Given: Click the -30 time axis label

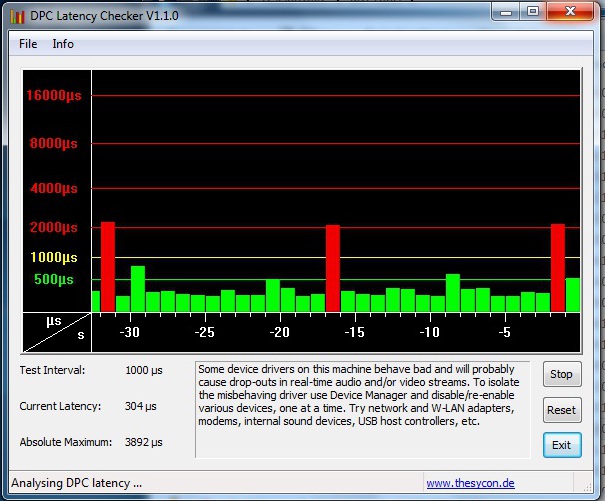Looking at the screenshot, I should tap(129, 332).
